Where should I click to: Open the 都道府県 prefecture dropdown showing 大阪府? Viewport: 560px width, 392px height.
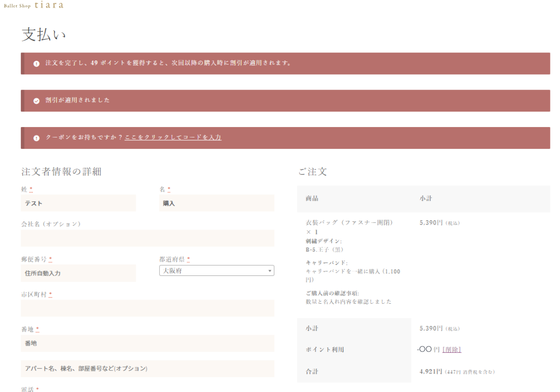[214, 270]
